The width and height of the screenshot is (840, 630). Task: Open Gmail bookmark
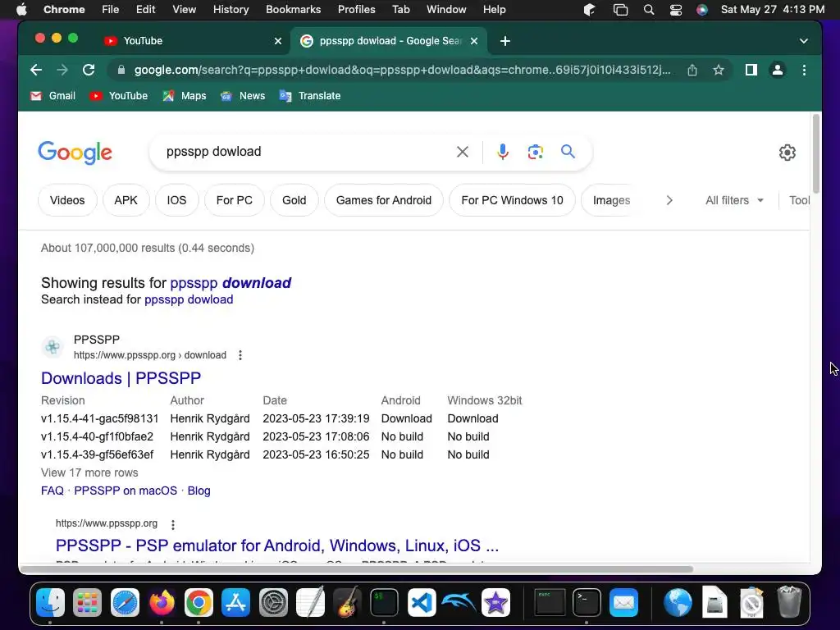point(52,96)
